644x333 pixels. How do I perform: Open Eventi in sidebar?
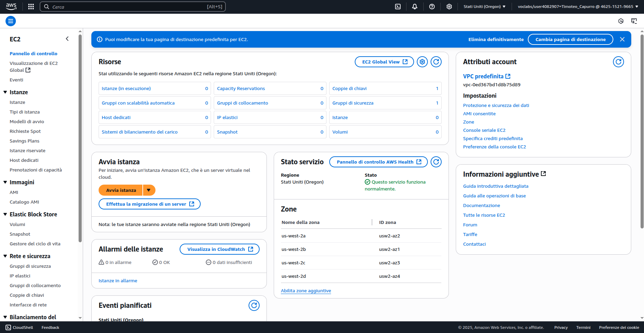point(17,80)
